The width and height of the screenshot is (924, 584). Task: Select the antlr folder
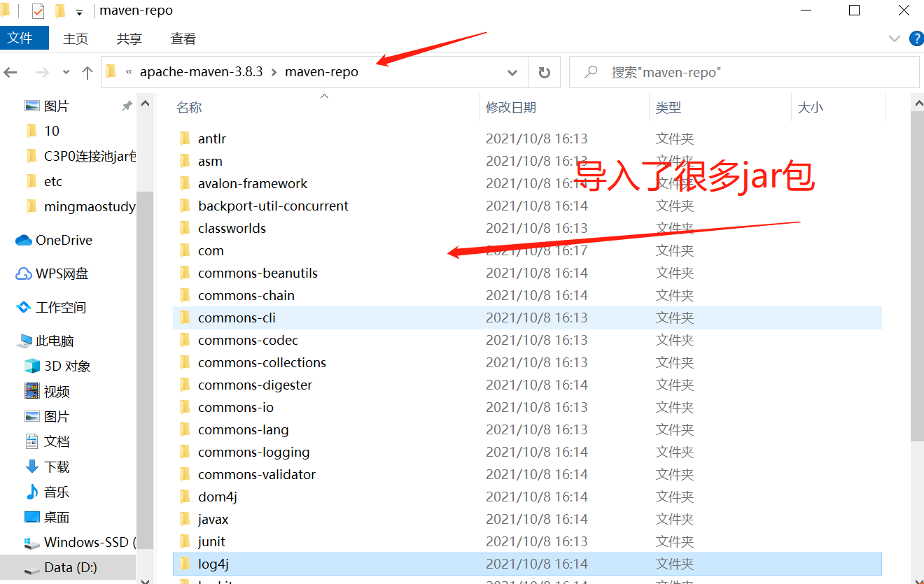tap(527, 138)
